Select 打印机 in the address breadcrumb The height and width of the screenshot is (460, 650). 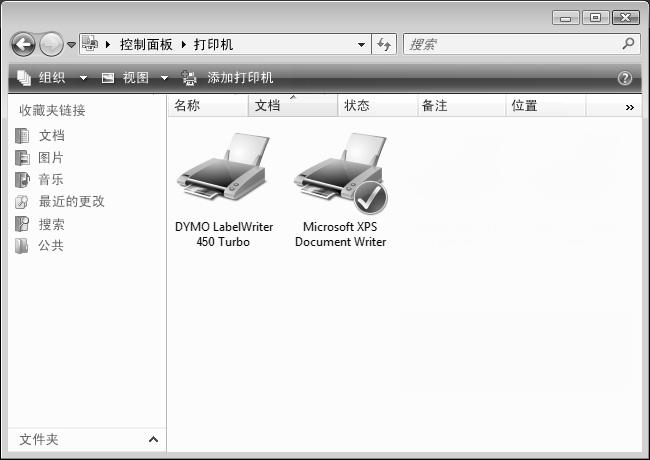click(x=213, y=44)
